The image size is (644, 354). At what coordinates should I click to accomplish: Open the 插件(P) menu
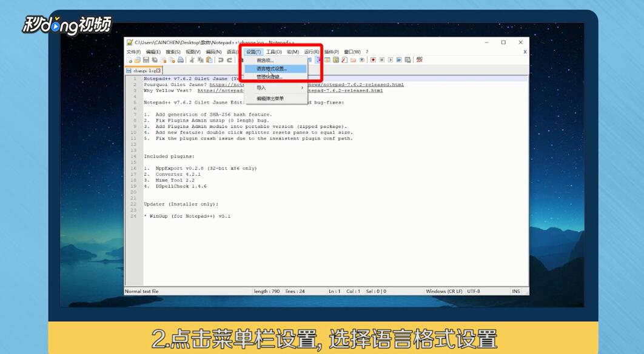332,52
